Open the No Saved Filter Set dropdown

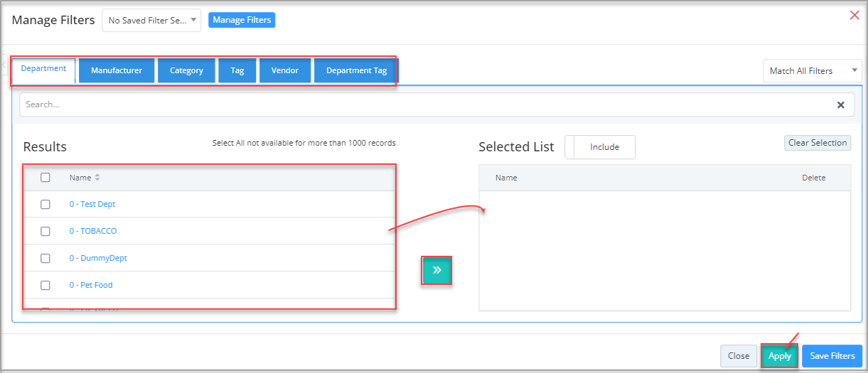[151, 21]
